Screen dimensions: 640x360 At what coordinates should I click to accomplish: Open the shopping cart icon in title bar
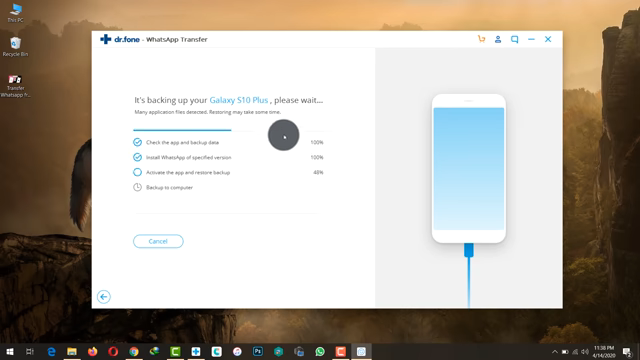(x=482, y=39)
